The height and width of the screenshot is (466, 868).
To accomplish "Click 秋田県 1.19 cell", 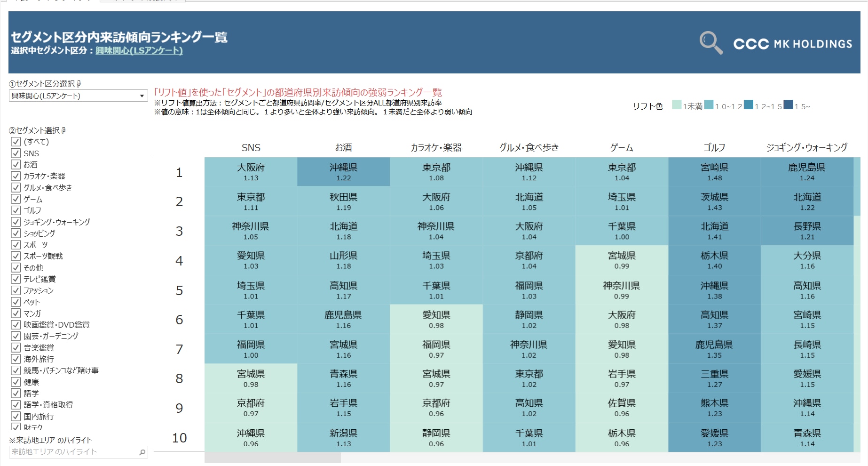I will pyautogui.click(x=344, y=201).
